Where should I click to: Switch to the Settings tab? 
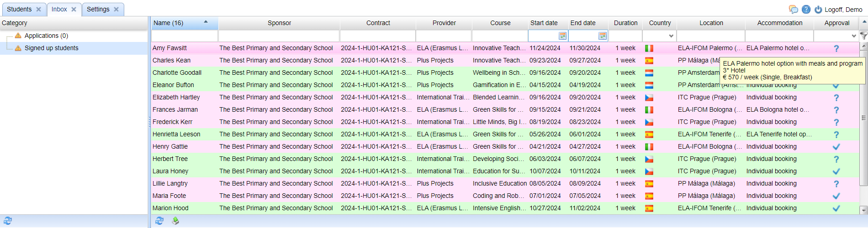[98, 9]
